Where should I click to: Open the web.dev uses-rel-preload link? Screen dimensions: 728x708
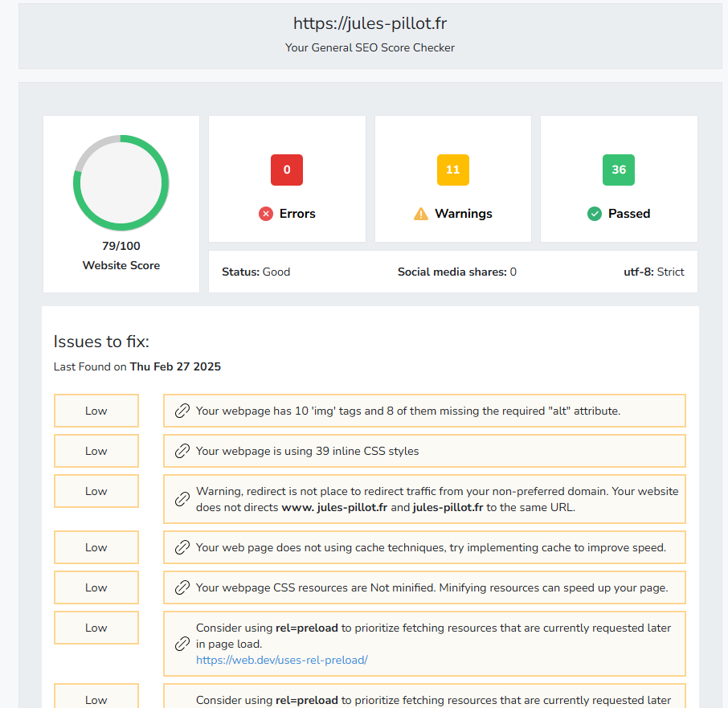pos(281,660)
